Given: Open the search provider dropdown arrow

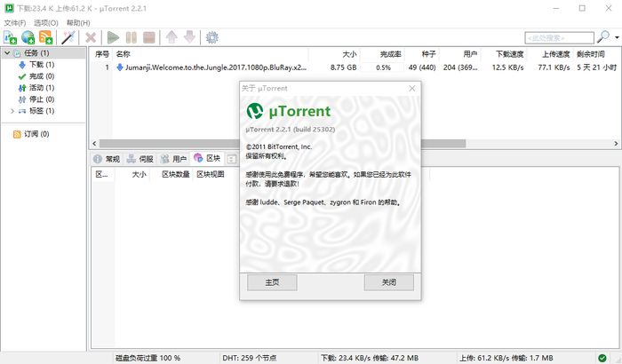Looking at the screenshot, I should [617, 37].
